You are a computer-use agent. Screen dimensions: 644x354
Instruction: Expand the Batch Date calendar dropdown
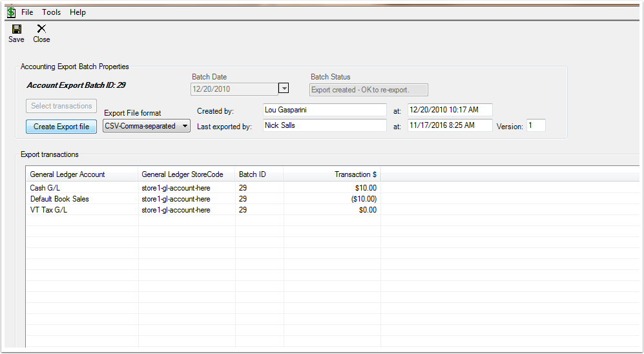coord(284,88)
